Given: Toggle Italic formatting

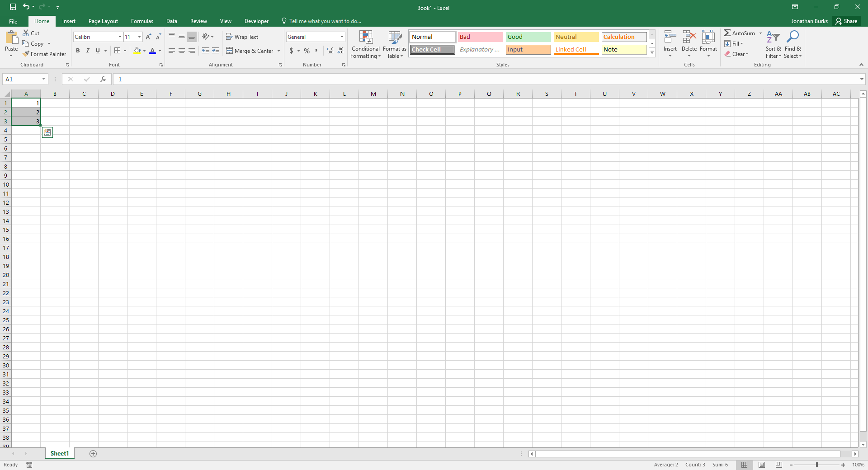Looking at the screenshot, I should 88,51.
